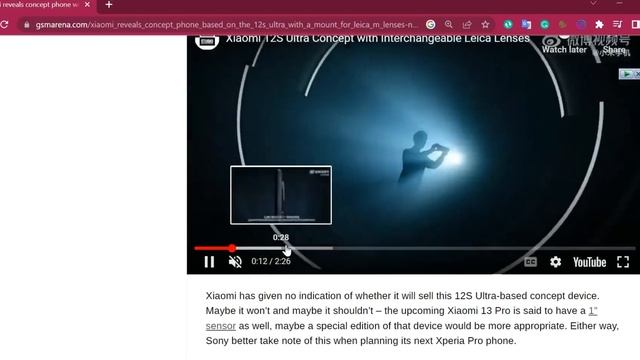The width and height of the screenshot is (640, 360).
Task: Minimize the browser window
Action: tap(620, 3)
